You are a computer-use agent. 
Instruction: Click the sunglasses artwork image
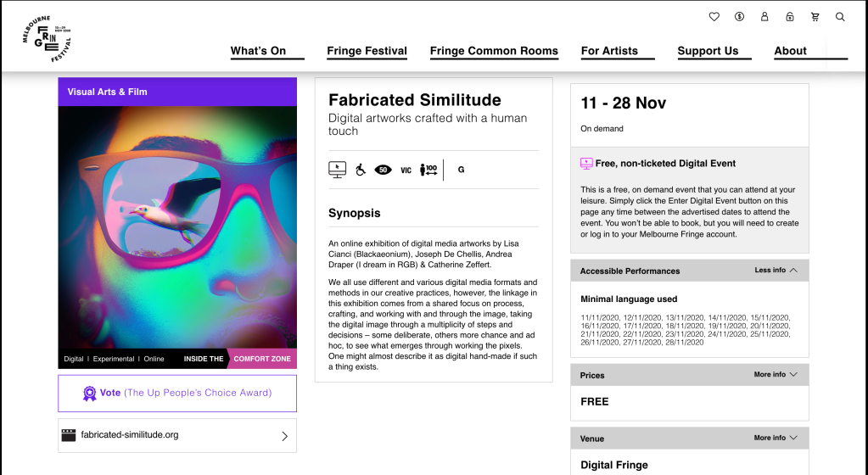[177, 227]
